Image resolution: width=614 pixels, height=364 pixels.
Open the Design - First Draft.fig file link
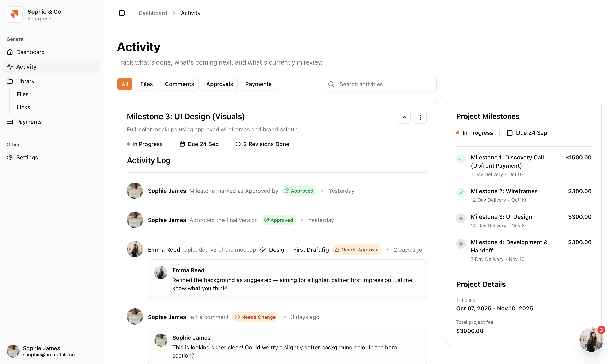299,250
